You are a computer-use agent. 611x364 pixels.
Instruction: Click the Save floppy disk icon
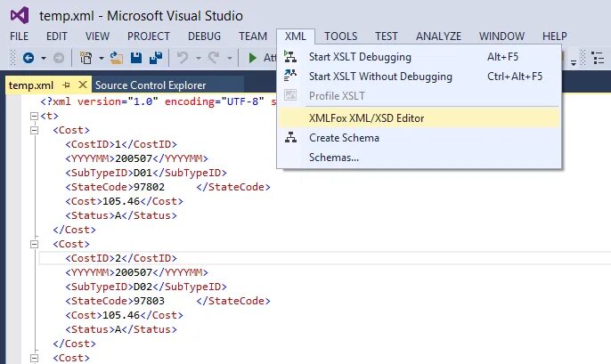pos(137,58)
